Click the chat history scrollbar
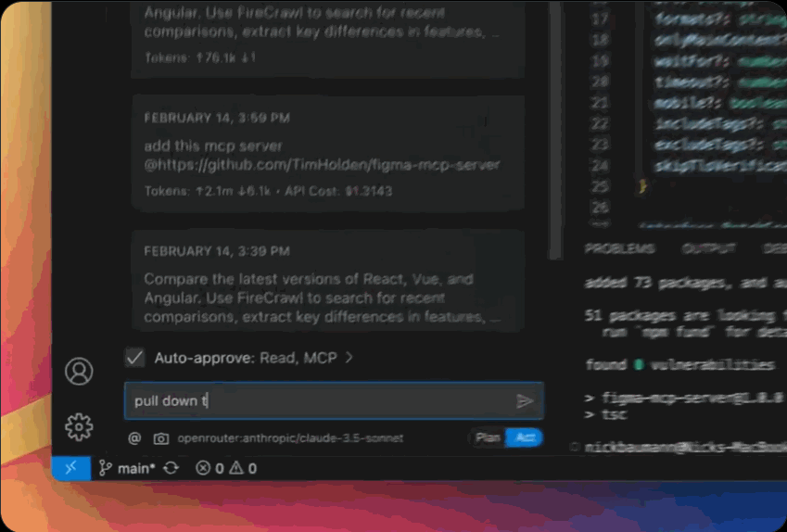Viewport: 787px width, 532px height. click(x=554, y=131)
